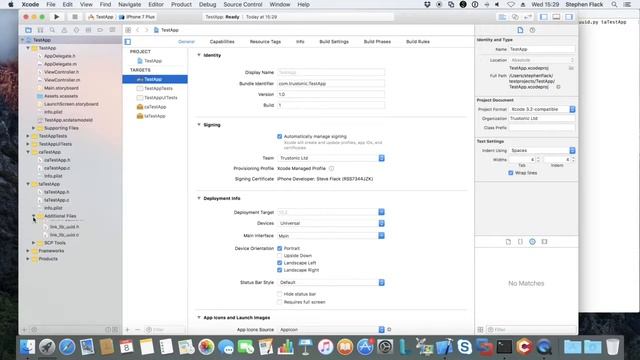Hide the project and targets list
640x360 pixels.
[x=128, y=42]
